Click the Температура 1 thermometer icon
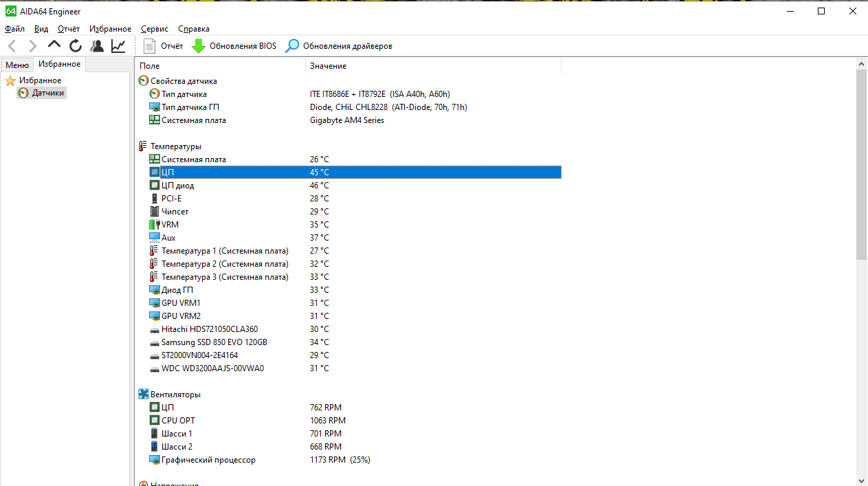 (154, 251)
